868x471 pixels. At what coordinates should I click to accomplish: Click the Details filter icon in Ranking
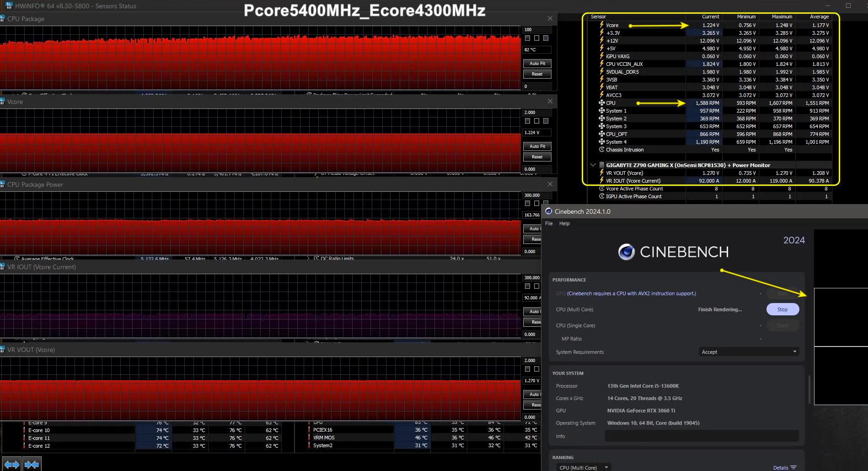tap(793, 467)
